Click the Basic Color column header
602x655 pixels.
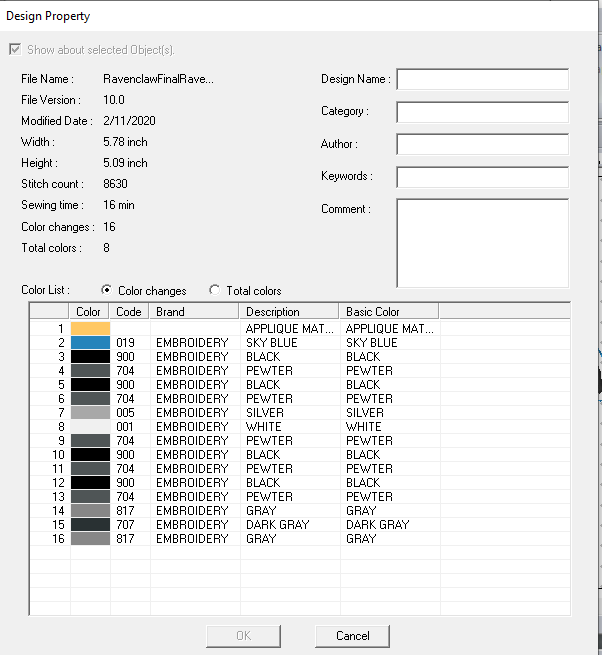pyautogui.click(x=388, y=312)
